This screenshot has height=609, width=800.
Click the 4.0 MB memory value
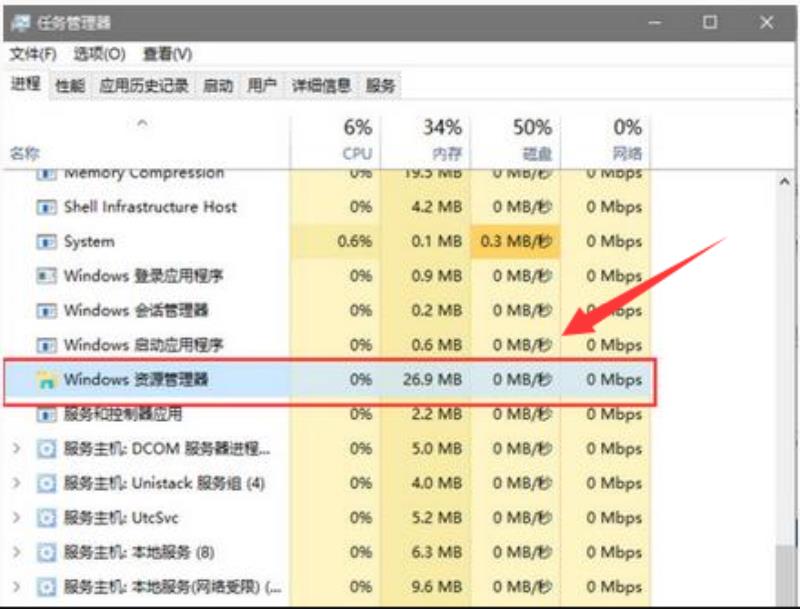437,484
